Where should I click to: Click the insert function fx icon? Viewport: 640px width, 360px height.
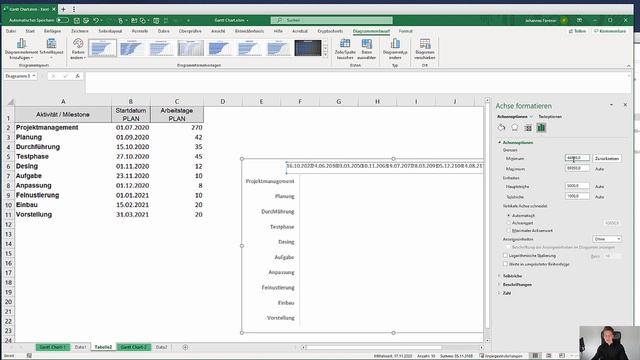(x=77, y=76)
